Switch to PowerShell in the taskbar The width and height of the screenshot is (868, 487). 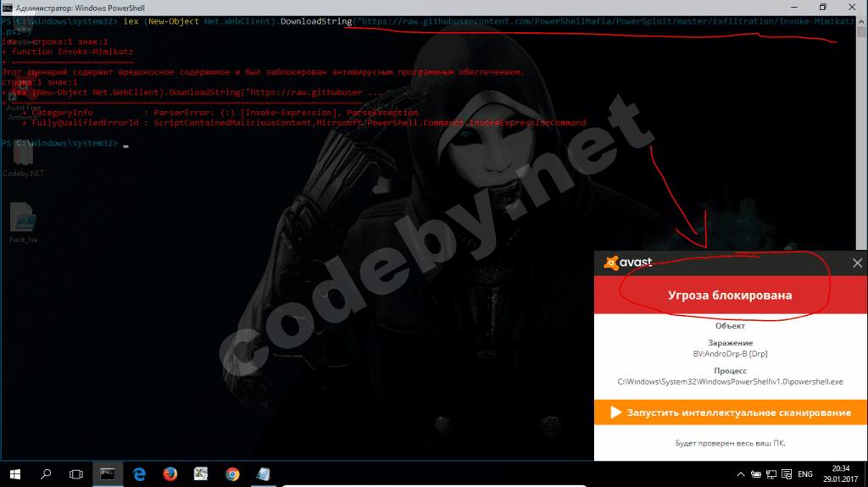pyautogui.click(x=108, y=474)
